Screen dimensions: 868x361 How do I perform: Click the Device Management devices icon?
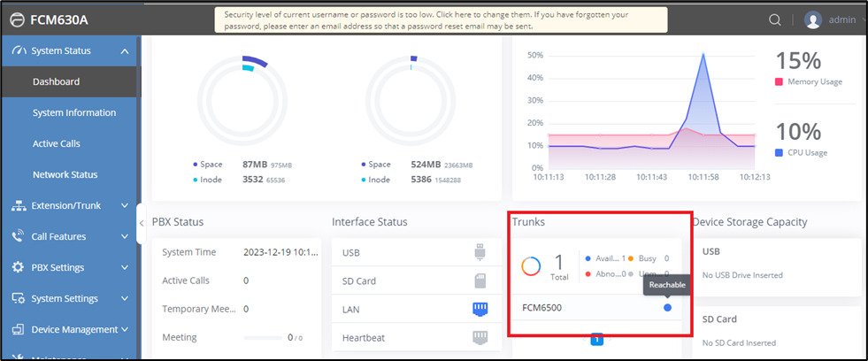[x=19, y=329]
